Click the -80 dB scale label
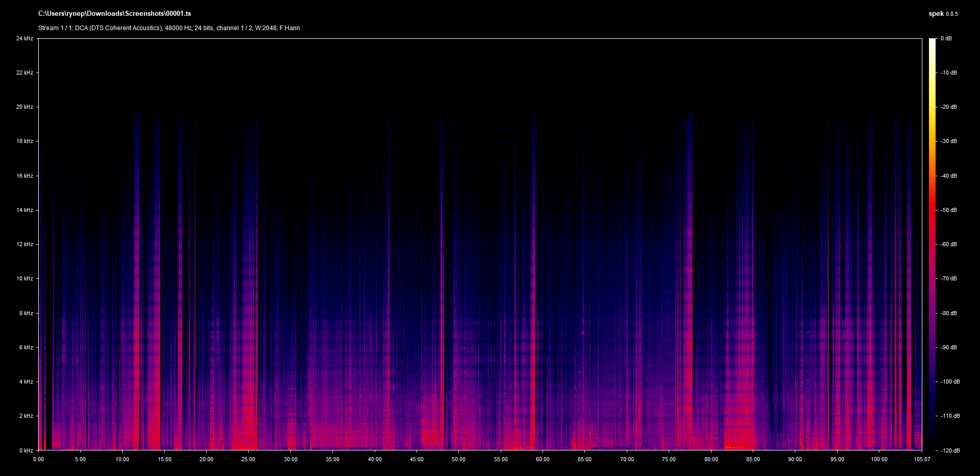980x476 pixels. tap(949, 313)
